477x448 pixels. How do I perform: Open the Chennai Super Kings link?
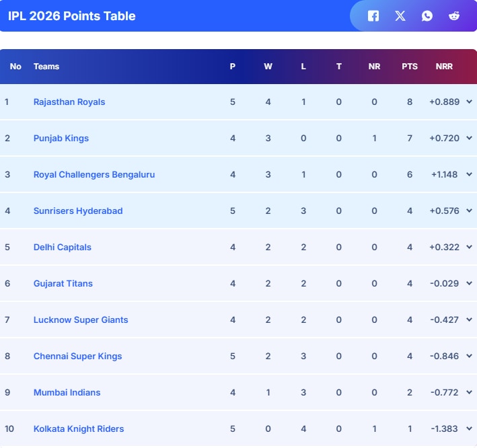(x=77, y=357)
